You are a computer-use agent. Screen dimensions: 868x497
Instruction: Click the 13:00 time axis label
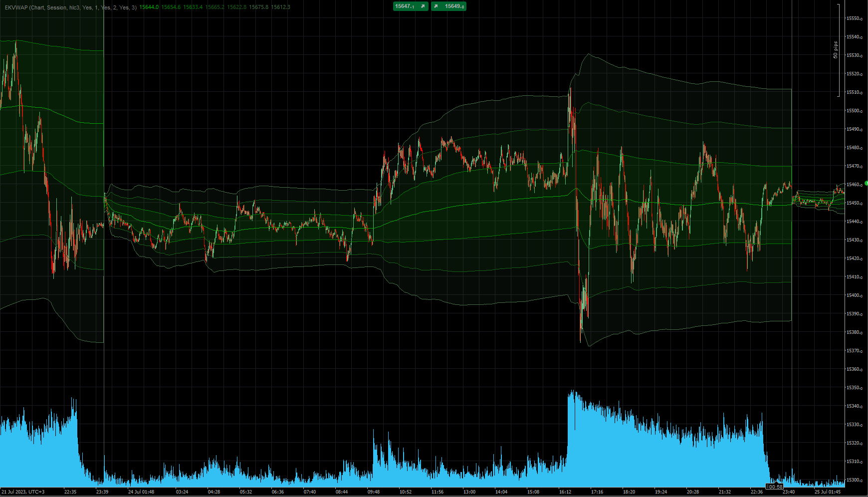click(469, 492)
